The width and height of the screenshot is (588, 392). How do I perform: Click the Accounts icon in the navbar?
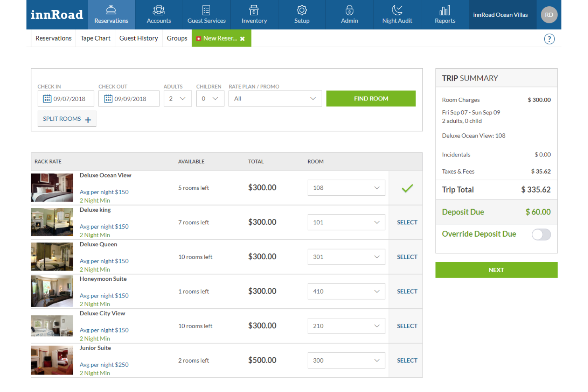coord(159,11)
